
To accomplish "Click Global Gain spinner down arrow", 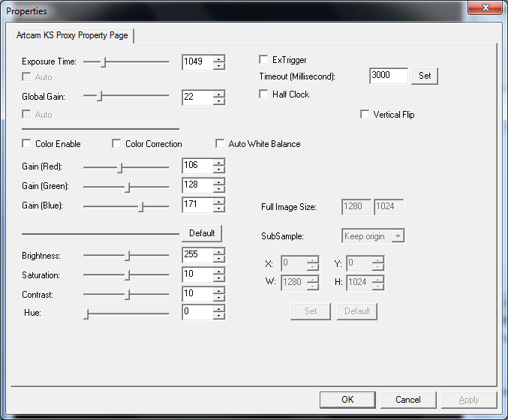I will pos(219,101).
